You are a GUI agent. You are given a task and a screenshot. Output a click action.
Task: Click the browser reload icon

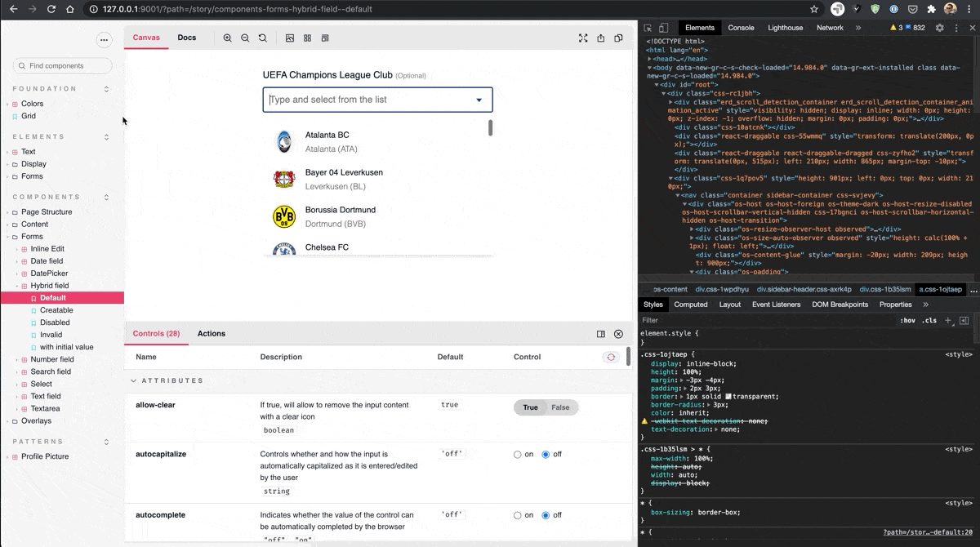click(51, 9)
